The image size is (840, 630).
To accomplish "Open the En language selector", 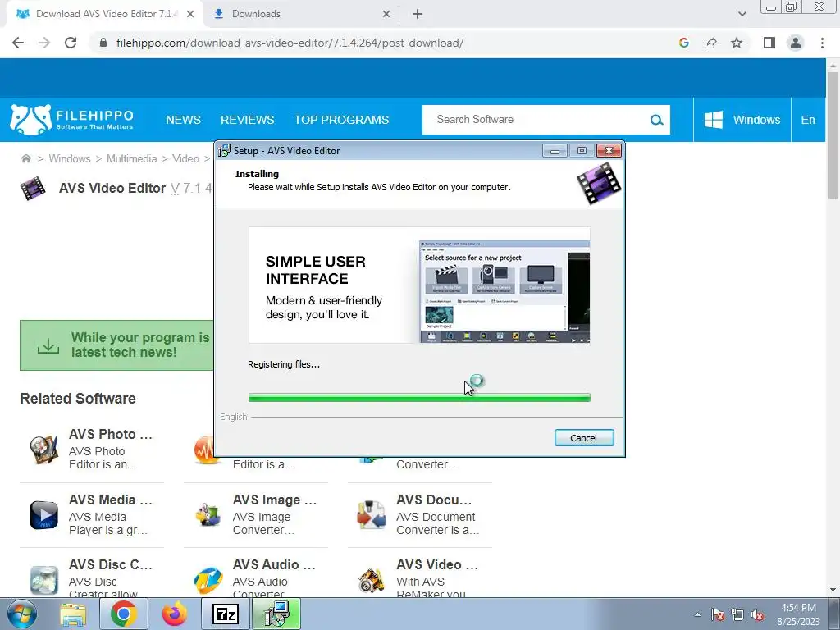I will point(808,120).
